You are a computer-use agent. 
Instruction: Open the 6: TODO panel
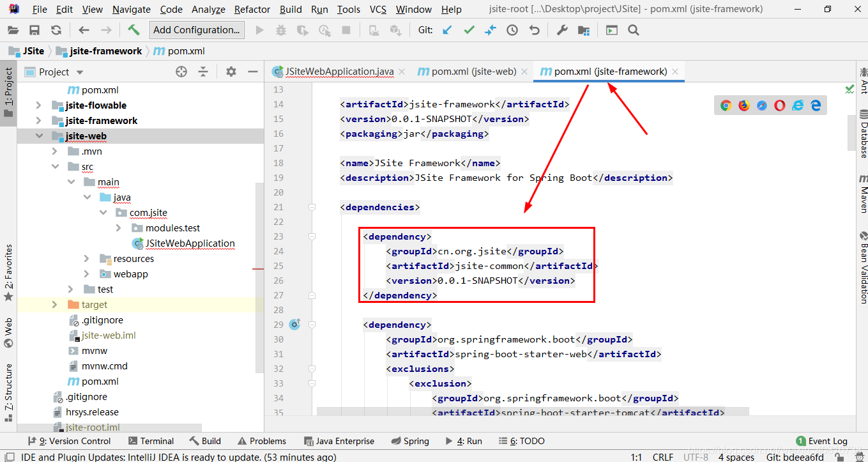522,441
